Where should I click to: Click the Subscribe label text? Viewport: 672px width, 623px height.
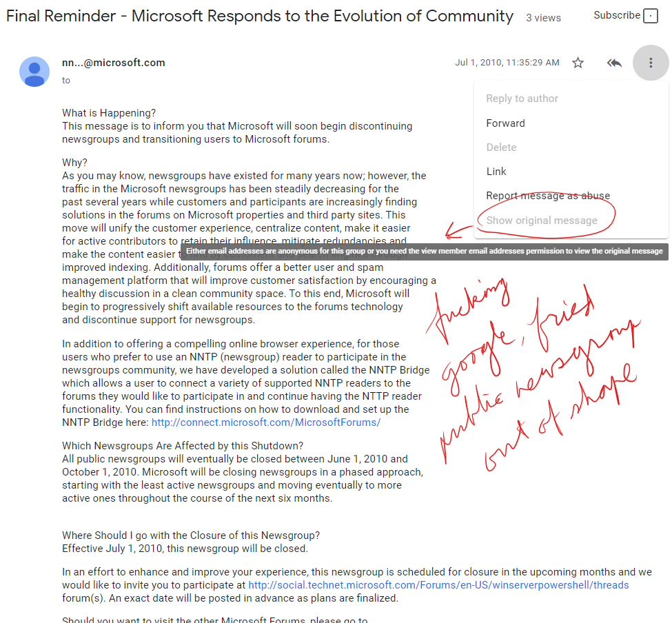(617, 15)
